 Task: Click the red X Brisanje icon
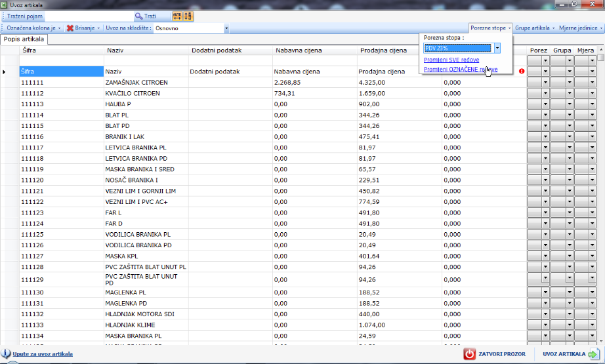(70, 28)
